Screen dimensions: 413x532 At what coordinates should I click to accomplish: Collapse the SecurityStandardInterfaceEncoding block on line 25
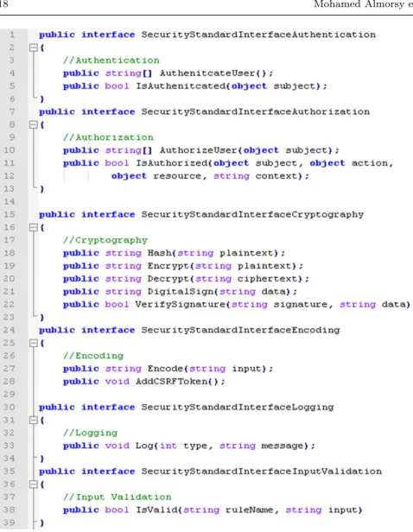(x=33, y=343)
